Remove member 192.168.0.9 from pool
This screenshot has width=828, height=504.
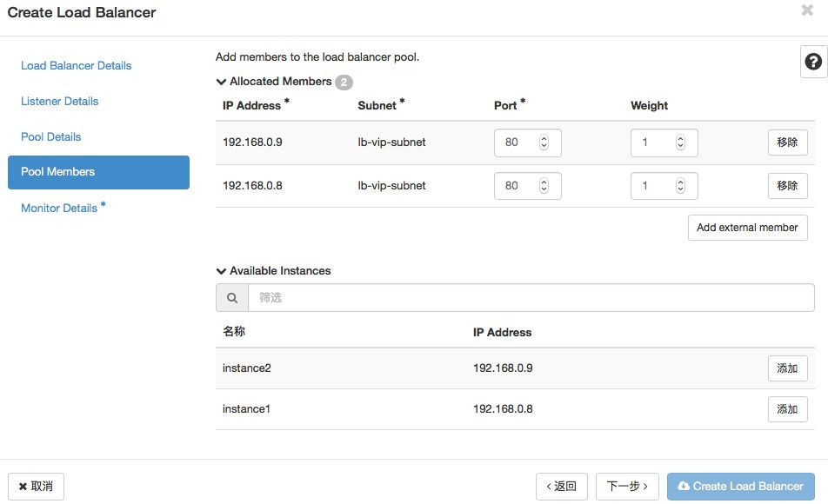(x=787, y=142)
